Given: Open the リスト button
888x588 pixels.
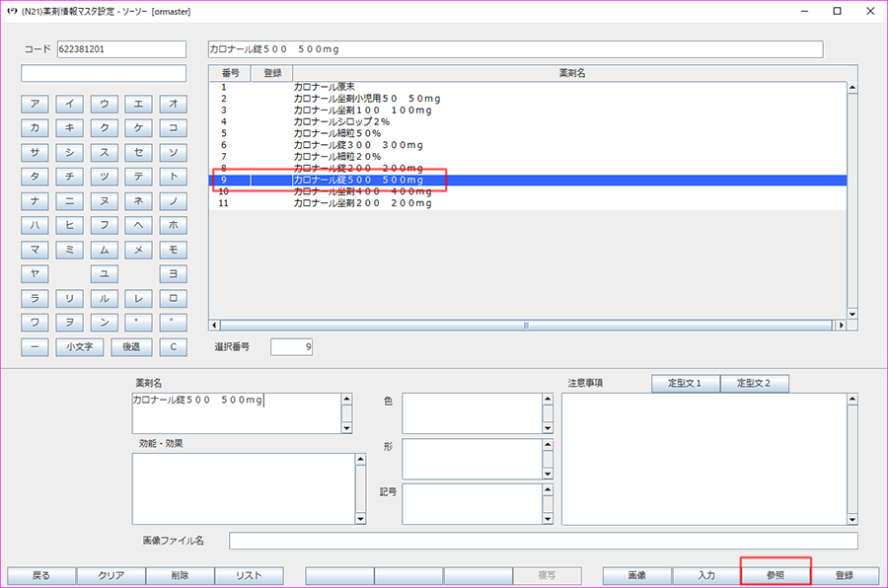Looking at the screenshot, I should coord(250,575).
